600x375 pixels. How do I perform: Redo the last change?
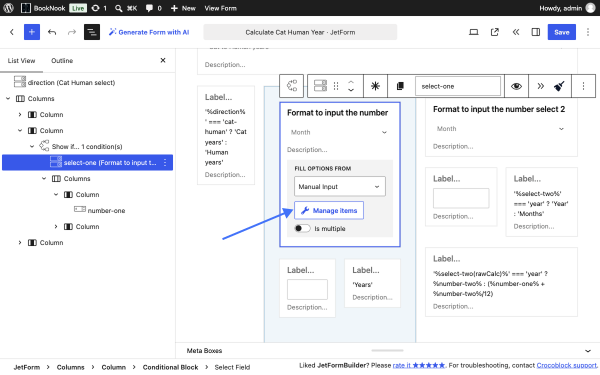click(72, 32)
